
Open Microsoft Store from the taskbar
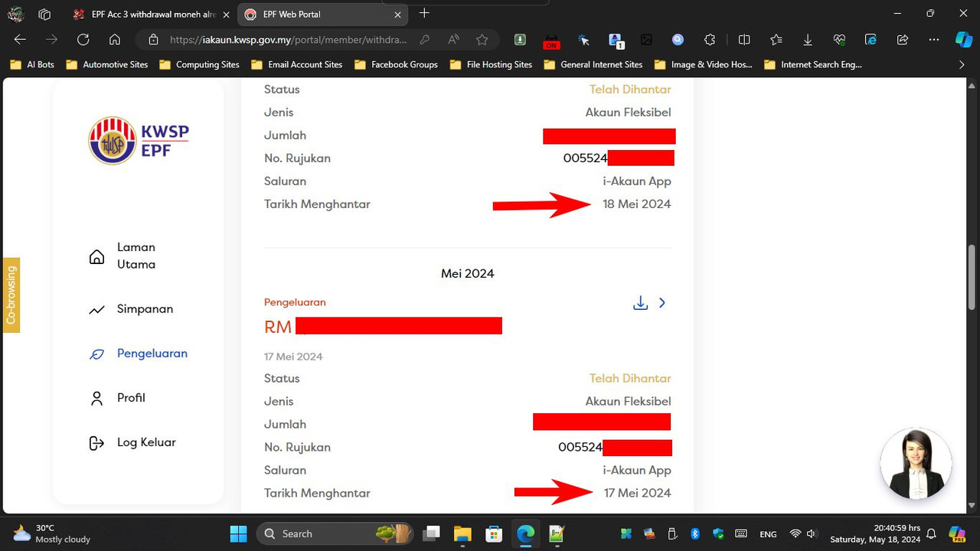(x=494, y=533)
